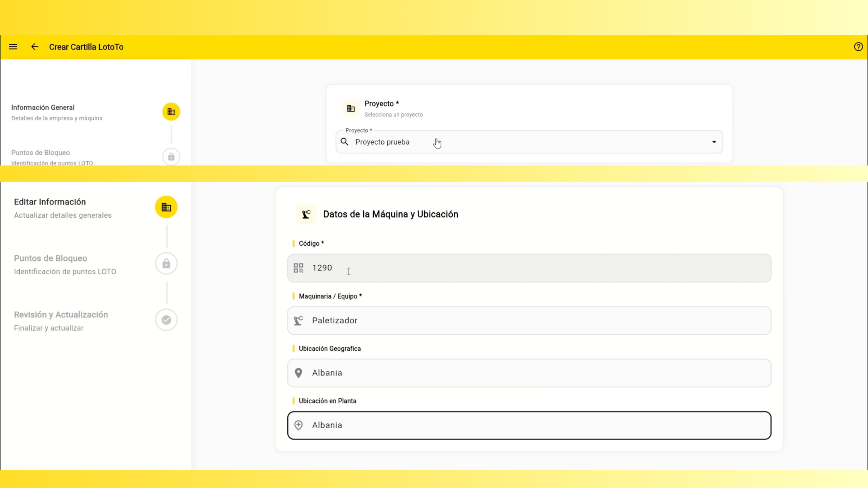This screenshot has width=868, height=488.
Task: Open the Revisión y Actualización step
Action: point(96,320)
